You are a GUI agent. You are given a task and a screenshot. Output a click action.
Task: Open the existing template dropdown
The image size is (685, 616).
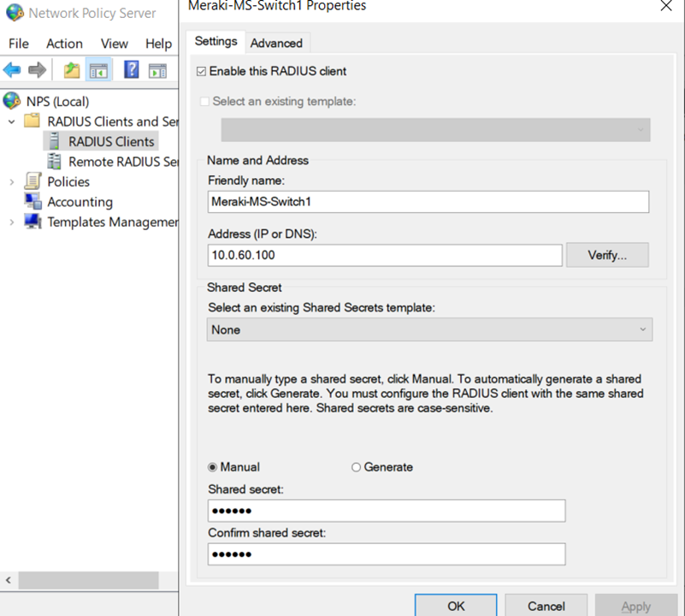tap(435, 130)
